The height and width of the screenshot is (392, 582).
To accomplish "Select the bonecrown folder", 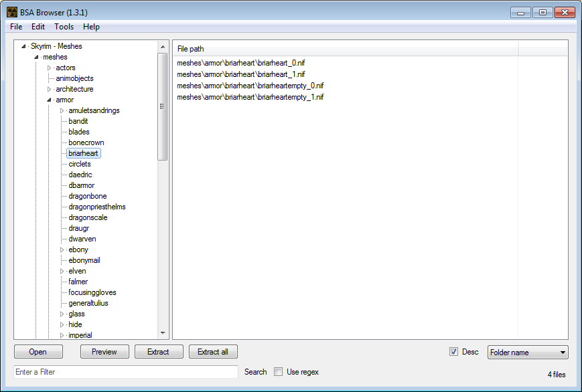I will (x=86, y=142).
